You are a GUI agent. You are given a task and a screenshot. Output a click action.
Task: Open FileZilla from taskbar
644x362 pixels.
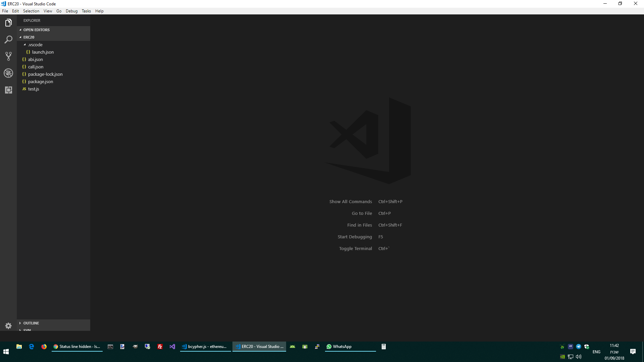pos(160,347)
